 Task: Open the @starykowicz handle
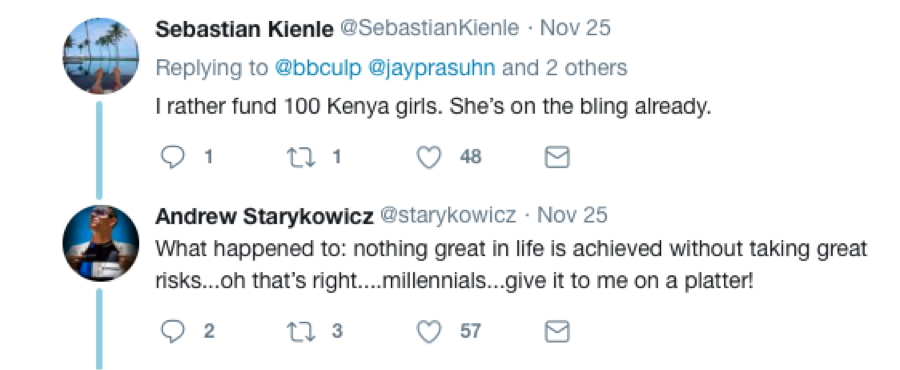click(448, 216)
